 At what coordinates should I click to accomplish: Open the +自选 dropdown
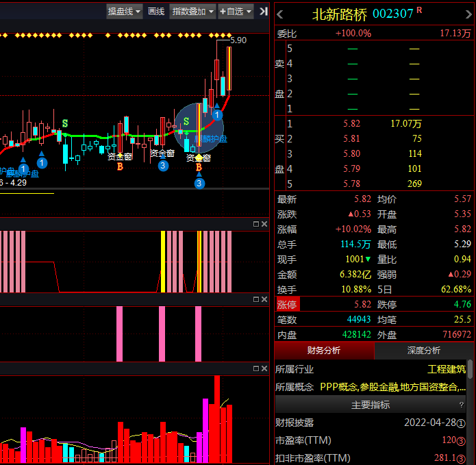(236, 12)
